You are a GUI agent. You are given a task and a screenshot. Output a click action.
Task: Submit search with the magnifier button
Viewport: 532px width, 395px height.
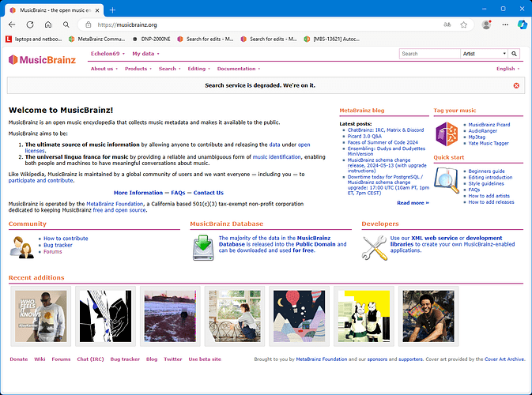point(514,54)
